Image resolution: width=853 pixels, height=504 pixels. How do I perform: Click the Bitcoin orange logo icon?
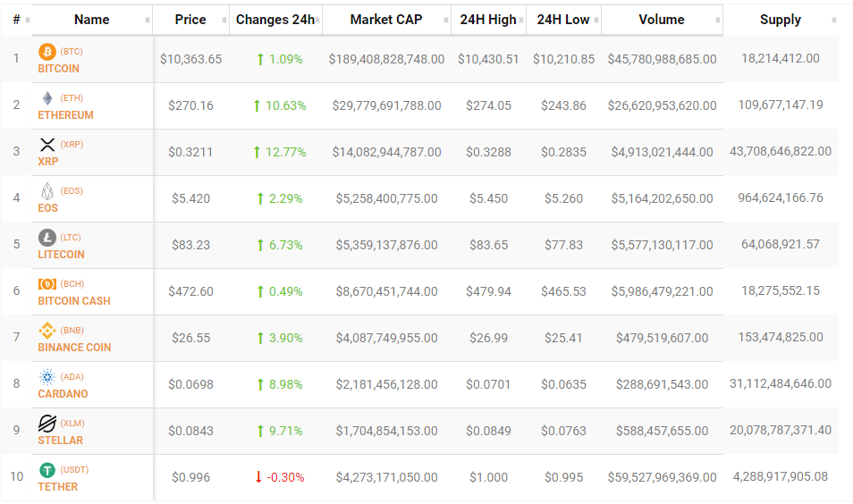coord(46,52)
